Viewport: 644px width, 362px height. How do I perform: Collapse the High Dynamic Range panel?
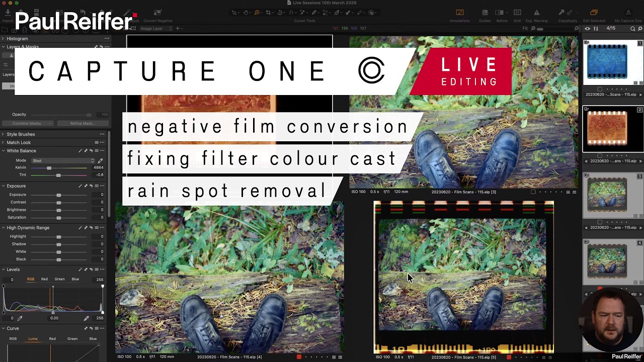point(3,228)
